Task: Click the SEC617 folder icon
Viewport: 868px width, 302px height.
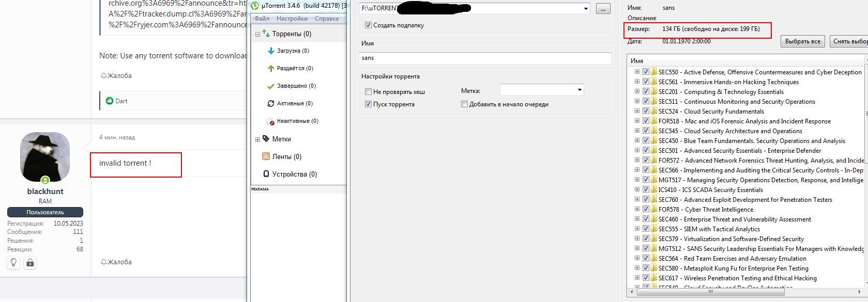Action: (653, 278)
